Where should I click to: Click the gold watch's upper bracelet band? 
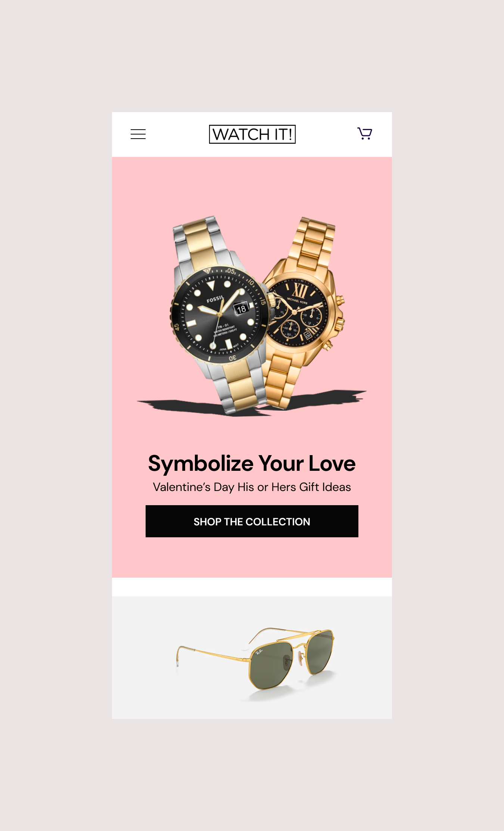[314, 243]
